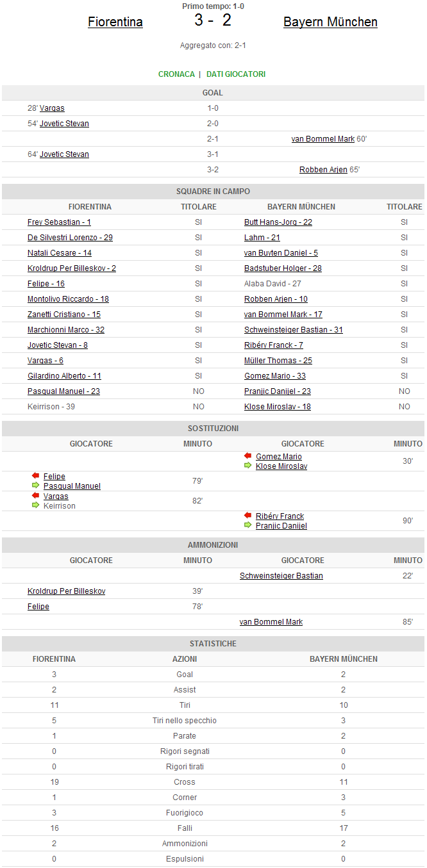Open the Bayern München team link
The height and width of the screenshot is (868, 427).
(330, 22)
